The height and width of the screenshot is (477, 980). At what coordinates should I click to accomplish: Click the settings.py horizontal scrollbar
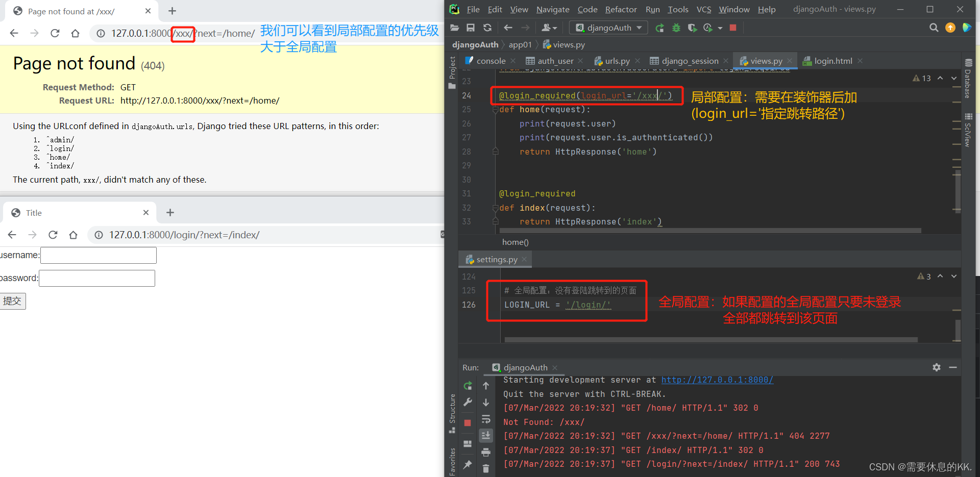711,339
